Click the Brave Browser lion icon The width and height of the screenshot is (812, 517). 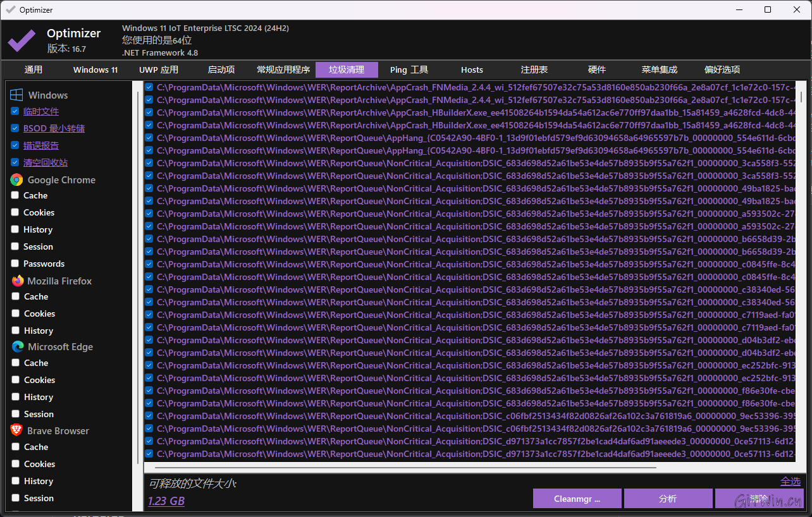[x=16, y=430]
